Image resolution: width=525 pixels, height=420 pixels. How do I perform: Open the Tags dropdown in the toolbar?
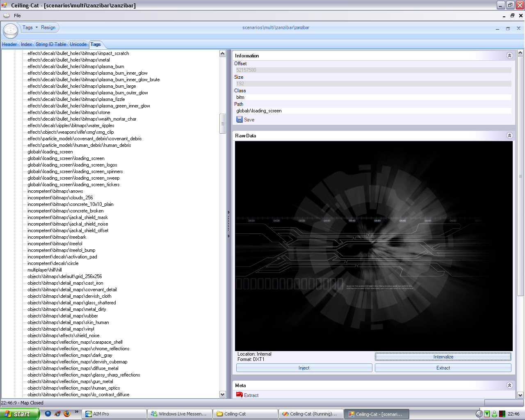(x=30, y=27)
